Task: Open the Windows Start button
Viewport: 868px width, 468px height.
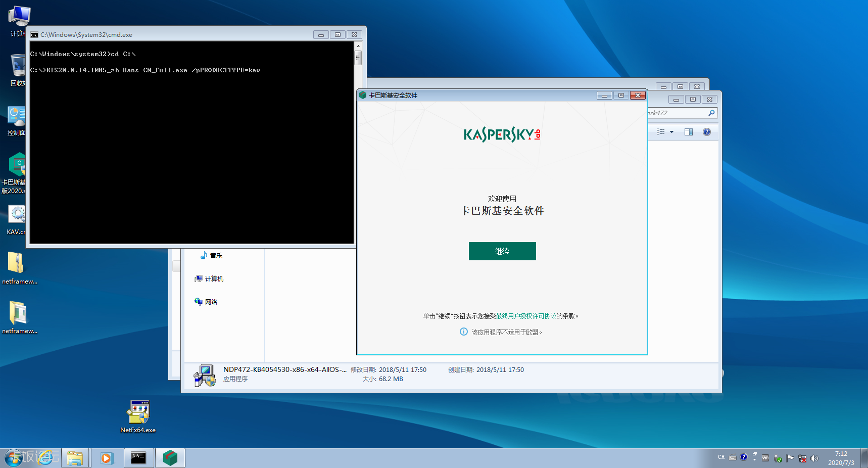Action: point(14,458)
